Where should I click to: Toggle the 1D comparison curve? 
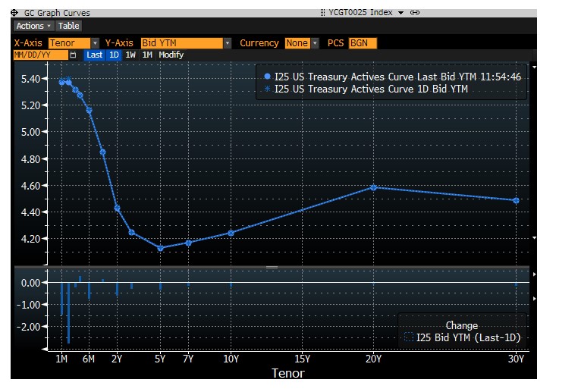pyautogui.click(x=114, y=55)
